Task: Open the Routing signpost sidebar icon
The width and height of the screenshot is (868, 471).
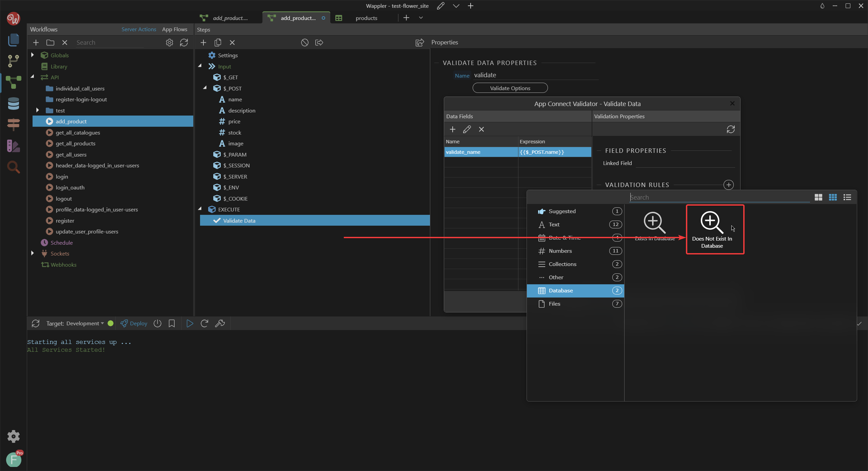Action: click(x=14, y=124)
